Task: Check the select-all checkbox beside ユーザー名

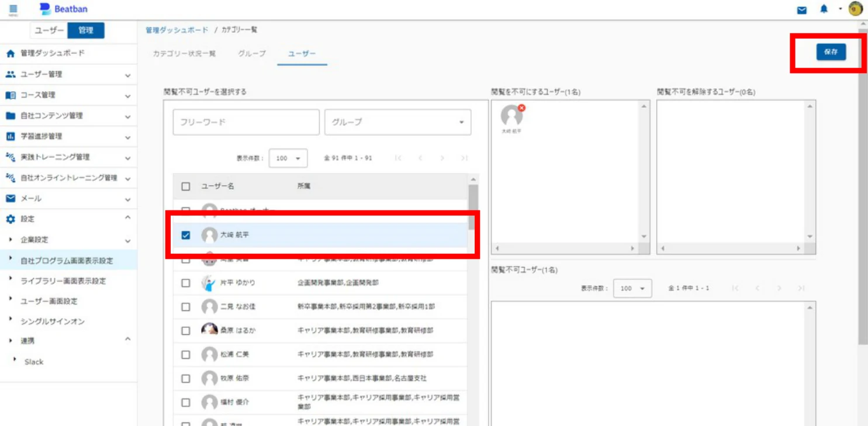Action: tap(186, 186)
